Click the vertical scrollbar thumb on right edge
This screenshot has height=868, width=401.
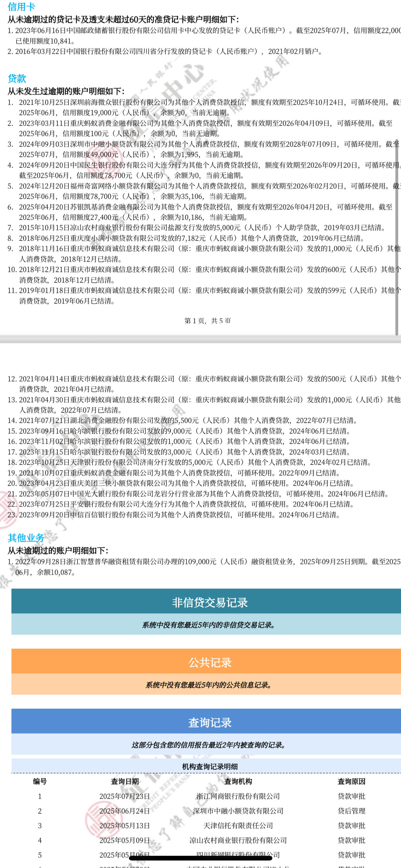click(x=397, y=237)
